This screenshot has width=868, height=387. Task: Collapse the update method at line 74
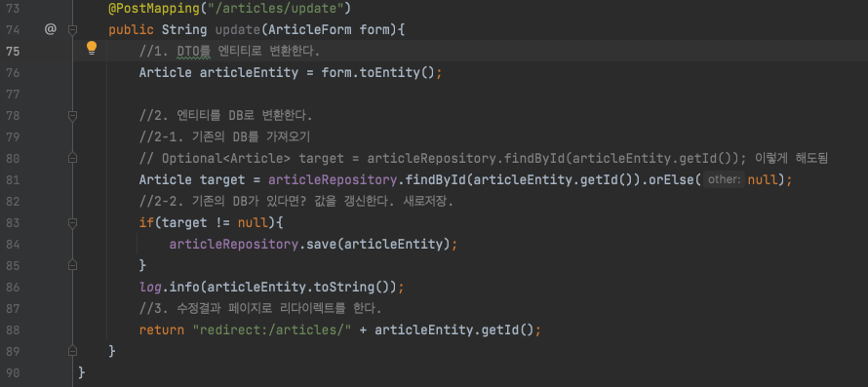coord(72,30)
